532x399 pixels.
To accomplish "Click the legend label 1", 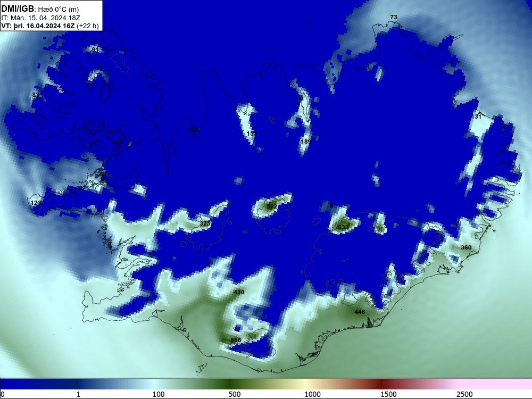I will 78,394.
